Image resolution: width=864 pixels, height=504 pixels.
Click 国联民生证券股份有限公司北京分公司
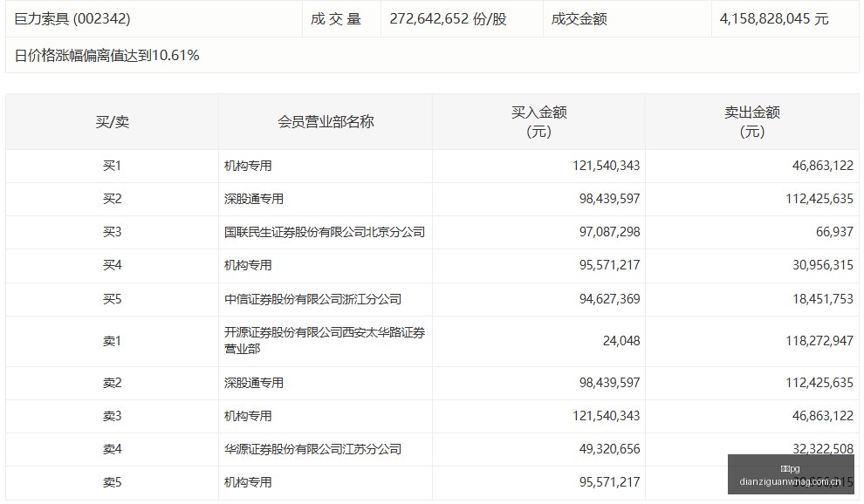(x=325, y=232)
